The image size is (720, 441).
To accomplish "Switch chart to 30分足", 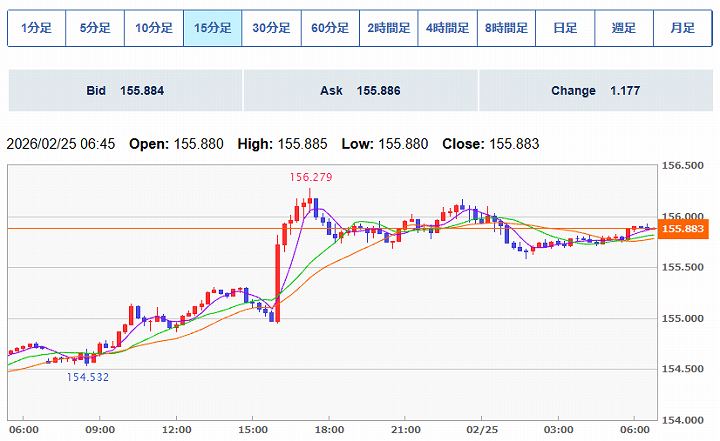I will pos(271,28).
